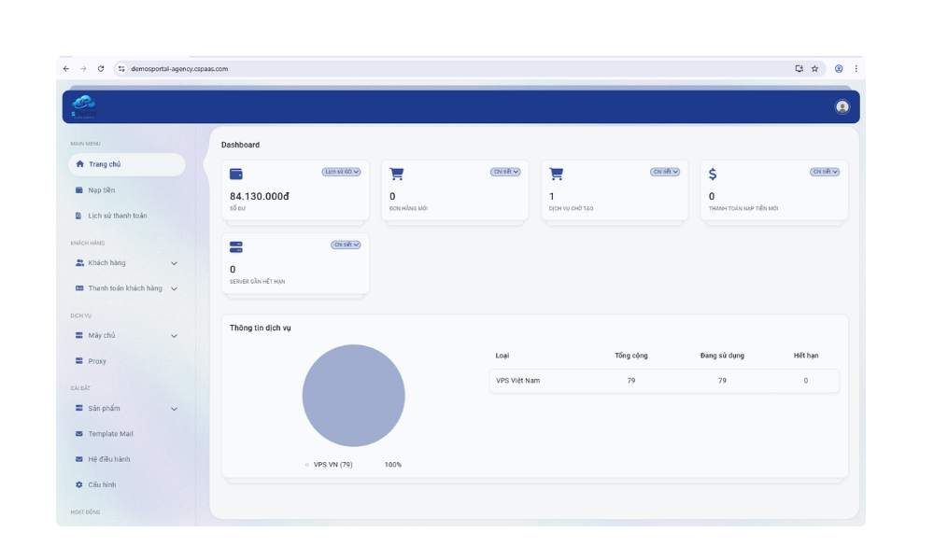
Task: Click the 84.130.000đ balance value
Action: coord(259,196)
